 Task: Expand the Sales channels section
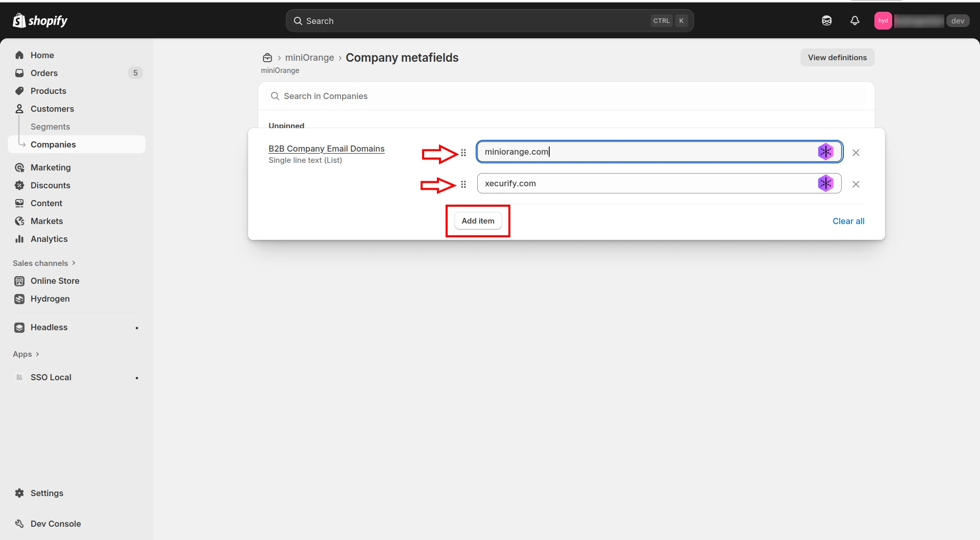44,263
